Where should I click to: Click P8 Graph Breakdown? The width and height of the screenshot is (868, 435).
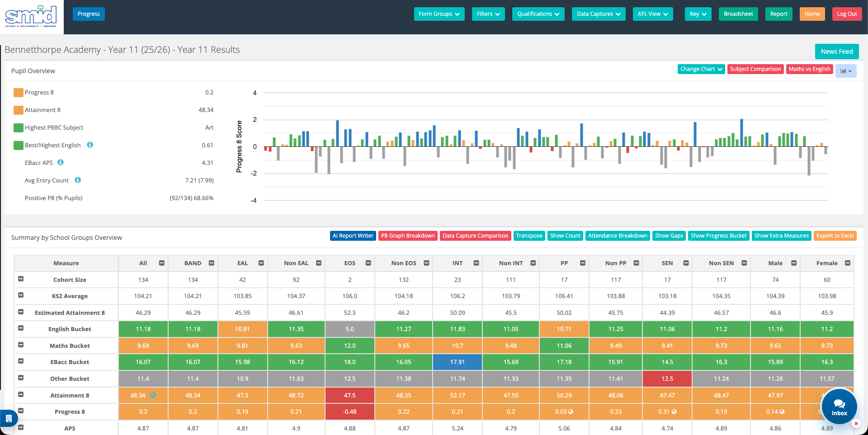[x=408, y=236]
